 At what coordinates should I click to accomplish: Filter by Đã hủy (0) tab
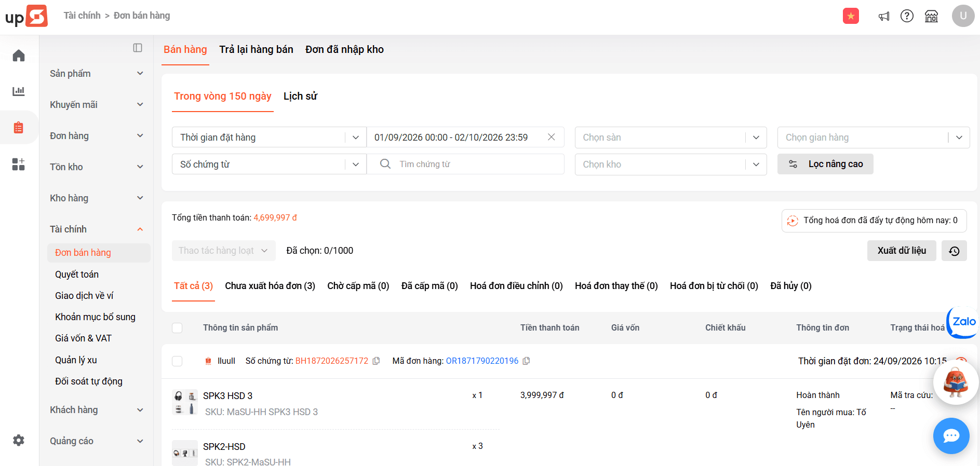point(790,286)
